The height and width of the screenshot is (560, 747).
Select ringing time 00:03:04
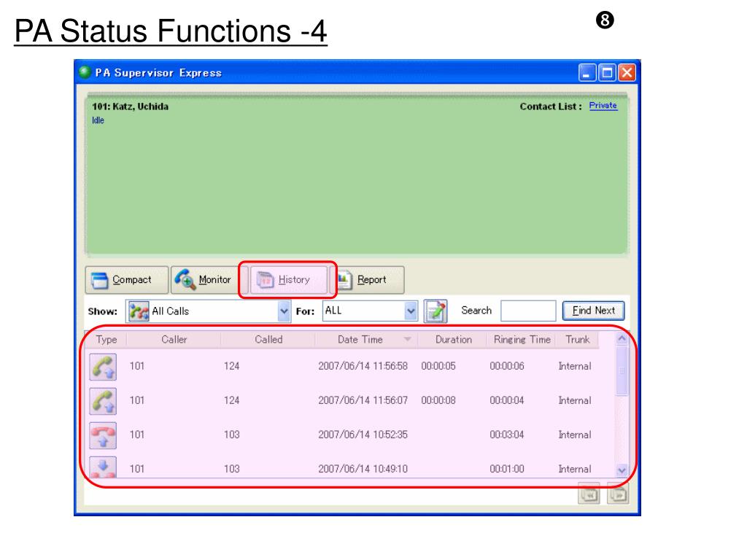click(x=507, y=435)
